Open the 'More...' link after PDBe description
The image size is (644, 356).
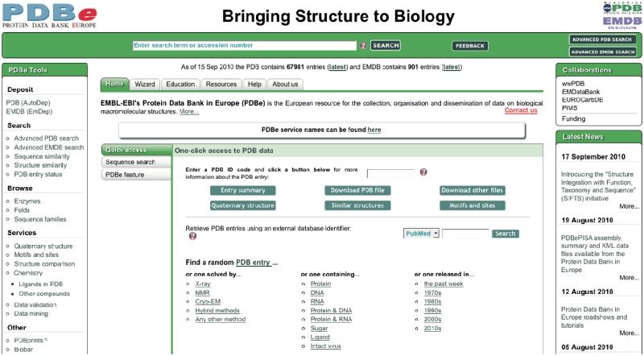click(189, 112)
